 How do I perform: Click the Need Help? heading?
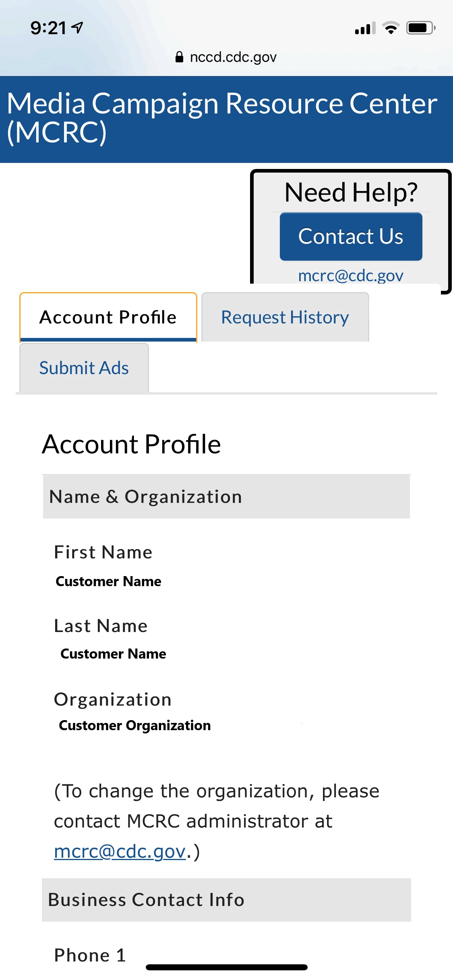click(351, 192)
